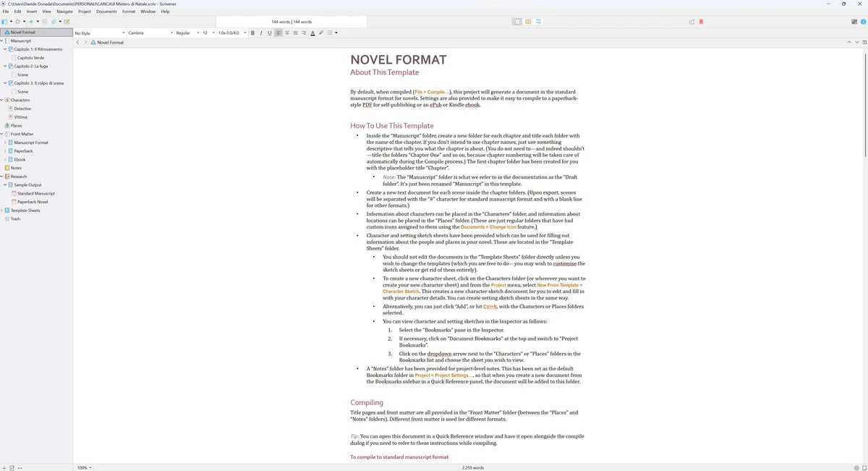Open the line spacing 1.0x dropdown
868x471 pixels.
[x=232, y=33]
